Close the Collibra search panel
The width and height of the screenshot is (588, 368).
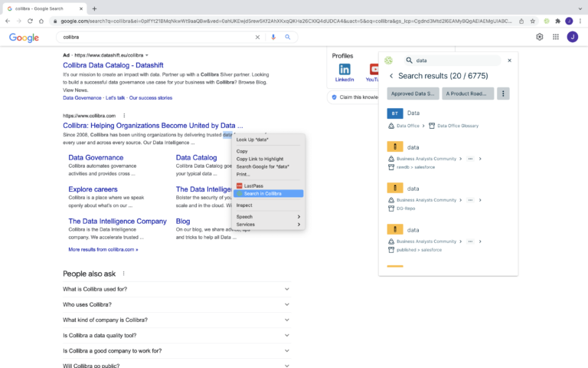point(509,61)
